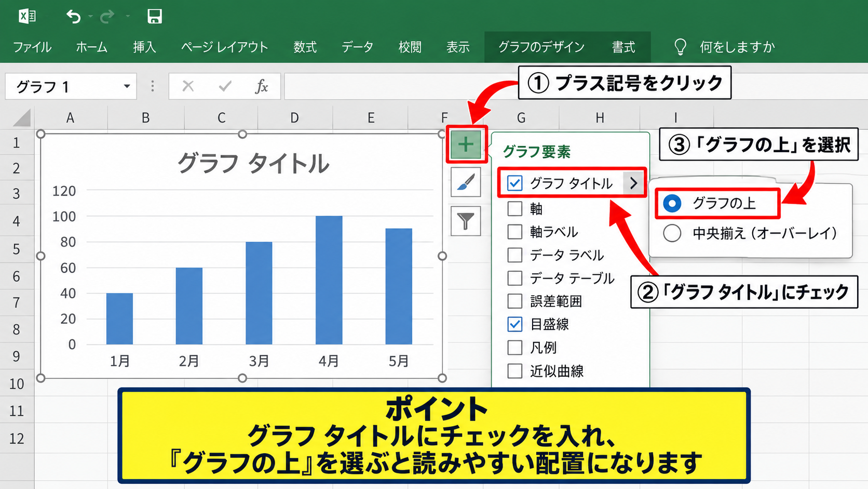Click the formula bar confirm checkmark icon
This screenshot has height=489, width=868.
[x=225, y=86]
